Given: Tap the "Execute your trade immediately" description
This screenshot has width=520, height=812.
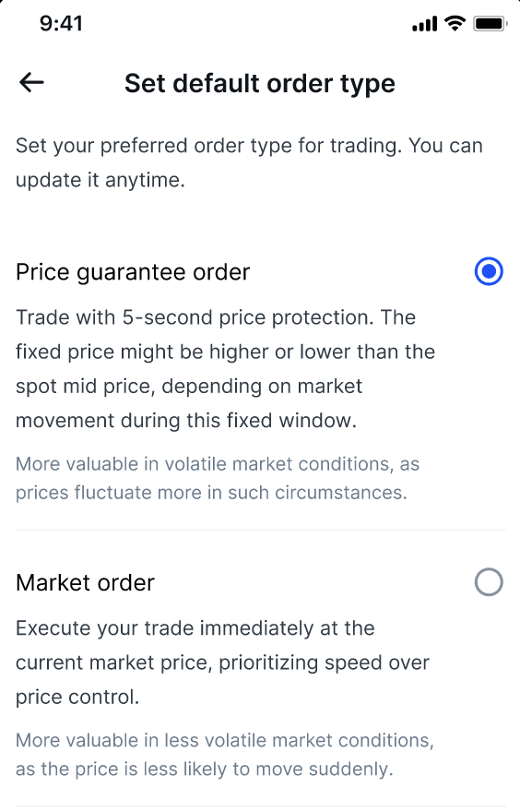Looking at the screenshot, I should 223,663.
